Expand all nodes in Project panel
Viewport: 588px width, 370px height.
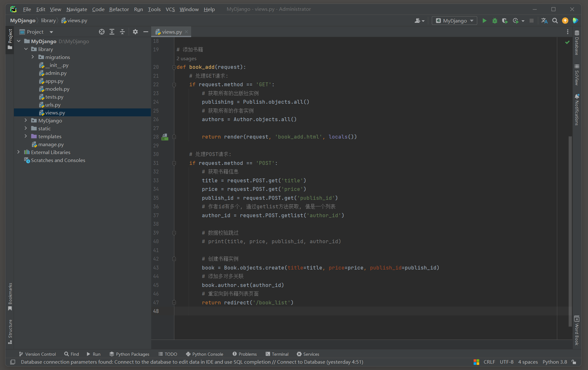coord(112,32)
